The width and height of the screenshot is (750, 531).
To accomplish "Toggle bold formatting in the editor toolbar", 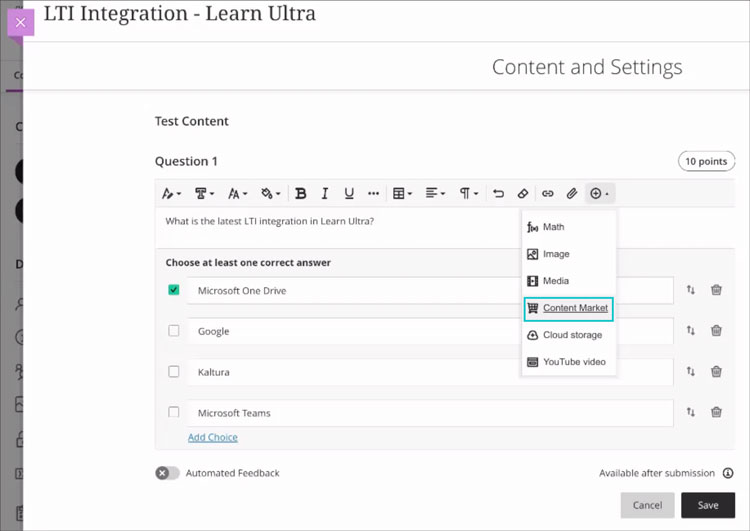I will 300,194.
